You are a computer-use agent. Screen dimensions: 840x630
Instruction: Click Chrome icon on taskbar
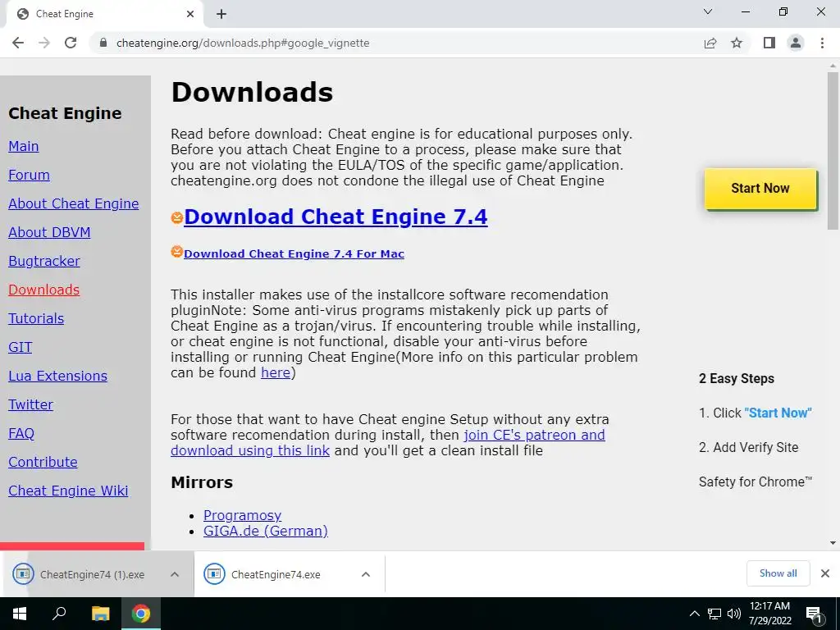tap(141, 614)
